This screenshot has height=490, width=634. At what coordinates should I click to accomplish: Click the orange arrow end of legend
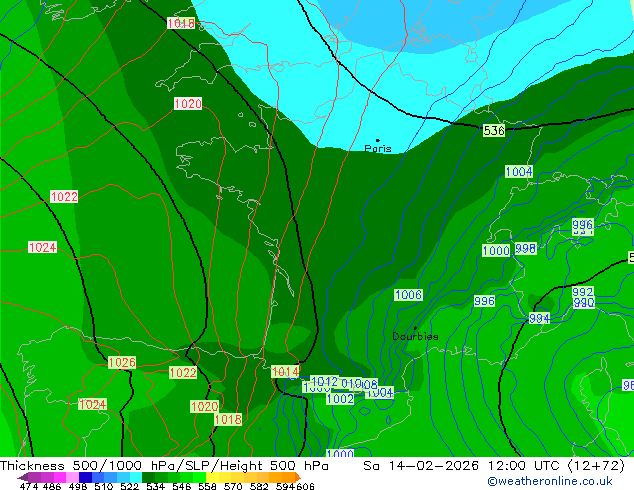pos(298,477)
